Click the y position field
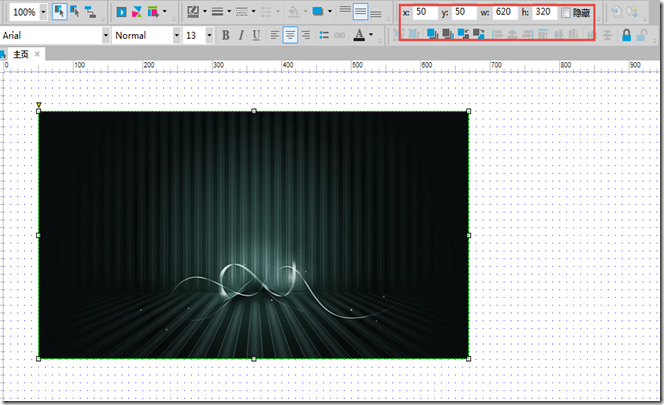The width and height of the screenshot is (664, 405). pos(464,12)
